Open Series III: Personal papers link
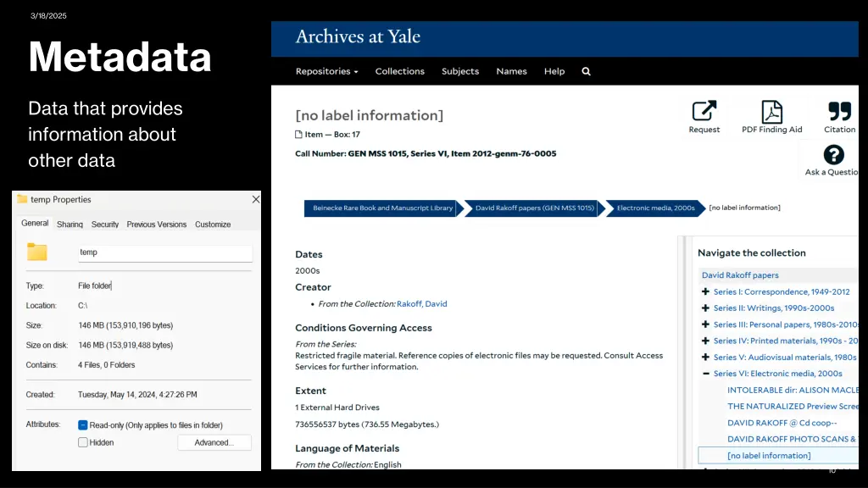 click(786, 324)
